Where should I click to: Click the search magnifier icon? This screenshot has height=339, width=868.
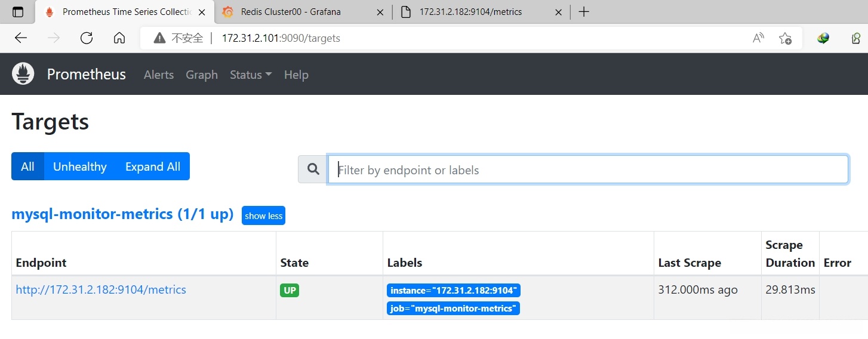(x=313, y=170)
